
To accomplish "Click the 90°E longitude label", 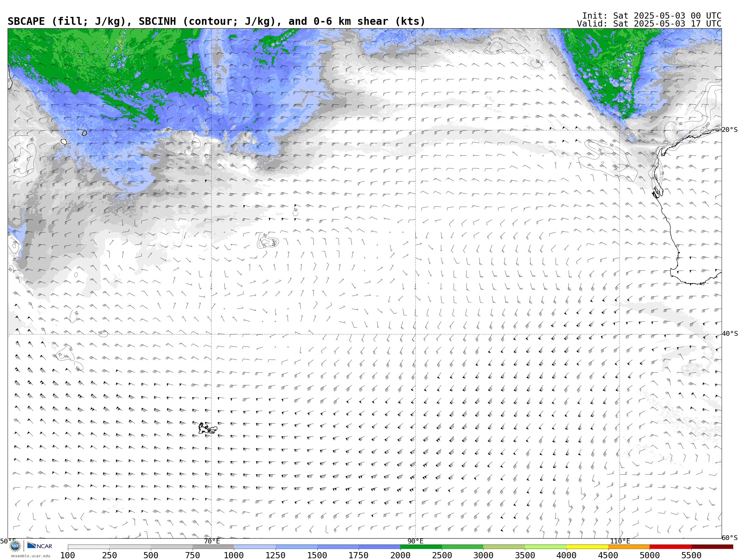I will (x=415, y=541).
